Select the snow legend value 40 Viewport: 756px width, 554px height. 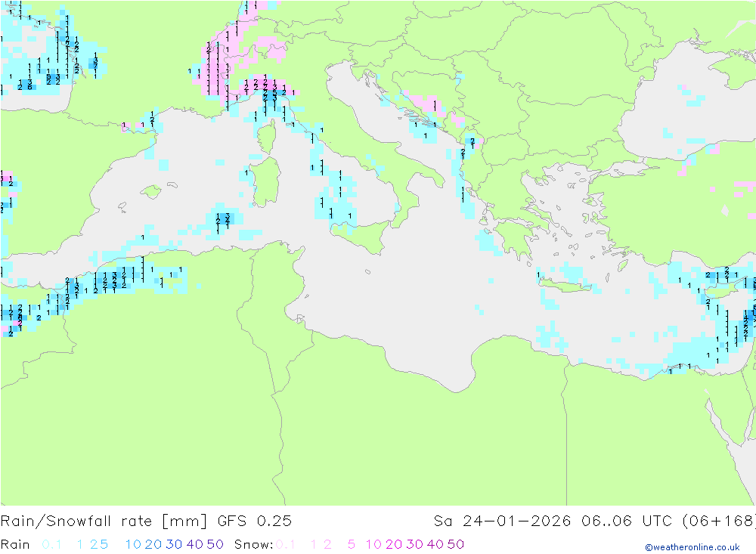pyautogui.click(x=435, y=544)
